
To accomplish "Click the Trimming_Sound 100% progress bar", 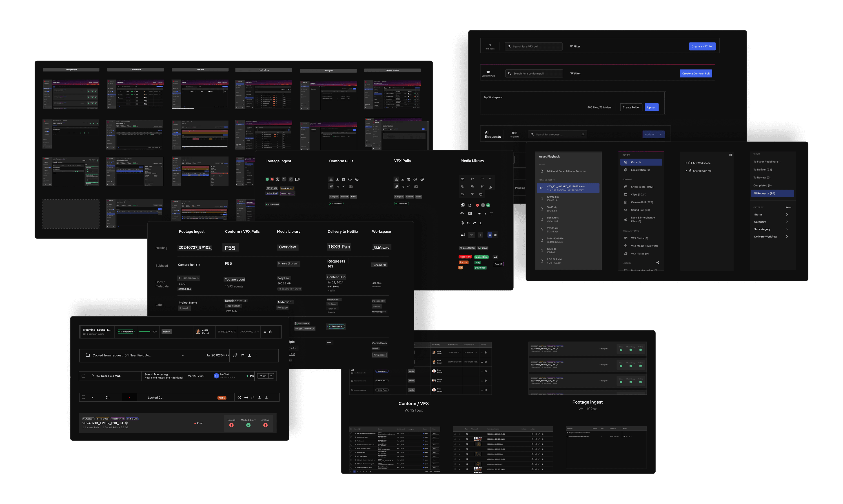I will [145, 332].
